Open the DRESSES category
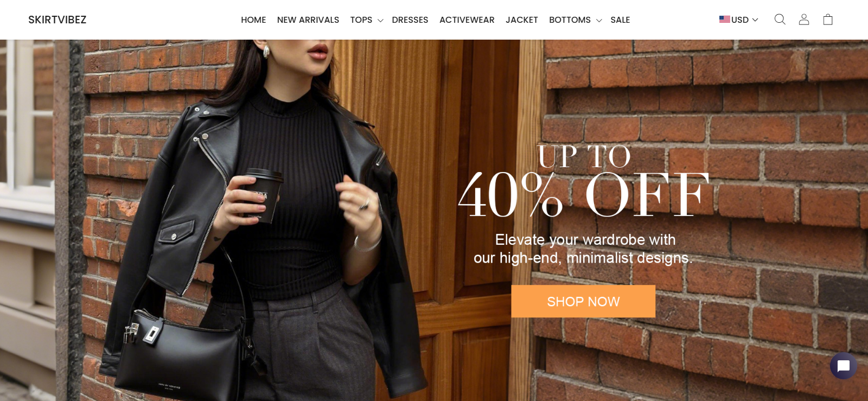 (x=410, y=20)
